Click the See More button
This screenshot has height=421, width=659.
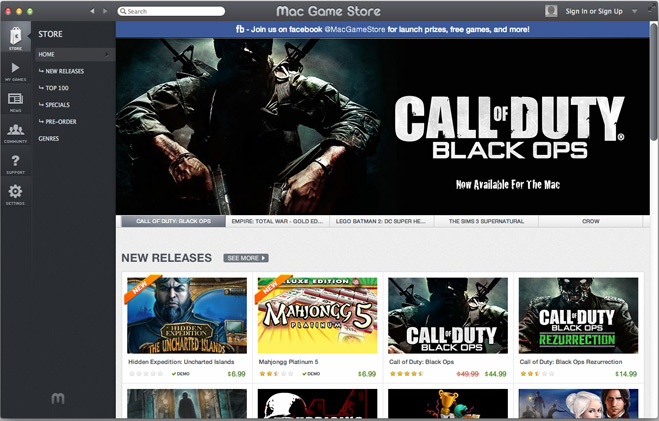246,258
